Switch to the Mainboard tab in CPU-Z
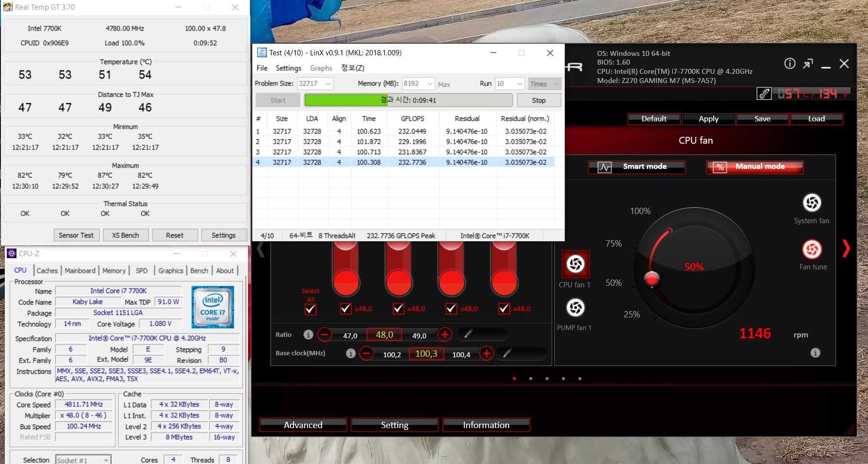868x464 pixels. [80, 271]
